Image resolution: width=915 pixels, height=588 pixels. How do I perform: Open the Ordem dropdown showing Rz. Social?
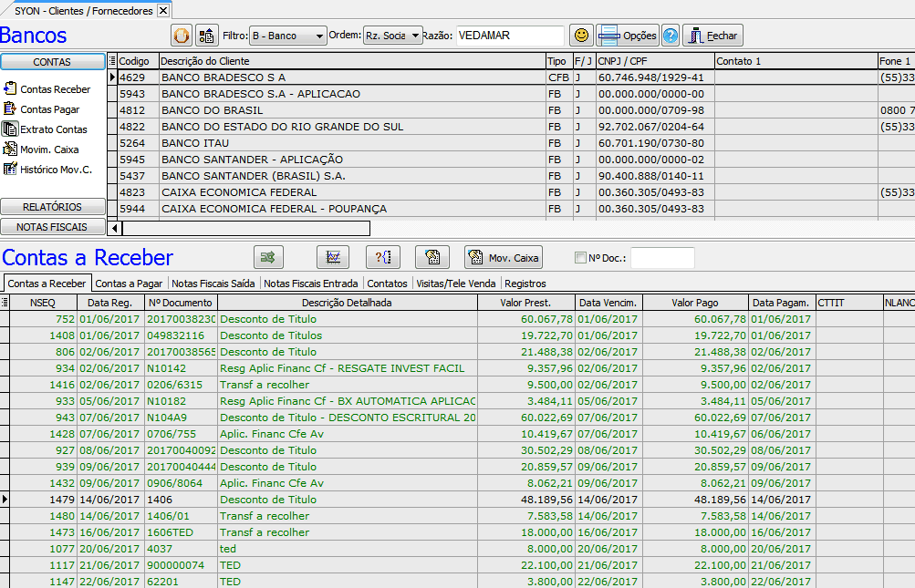(392, 36)
